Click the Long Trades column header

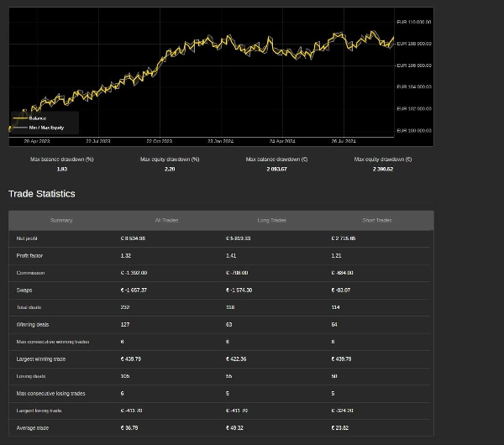coord(271,220)
